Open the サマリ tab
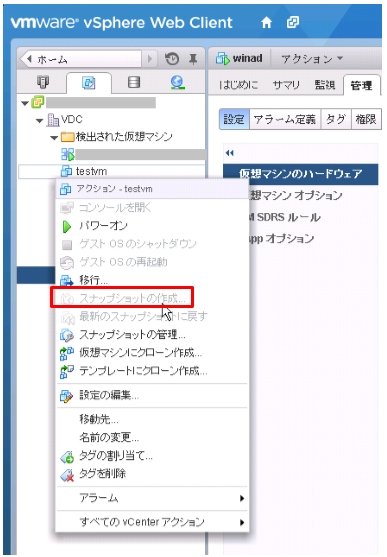This screenshot has width=387, height=557. point(286,85)
